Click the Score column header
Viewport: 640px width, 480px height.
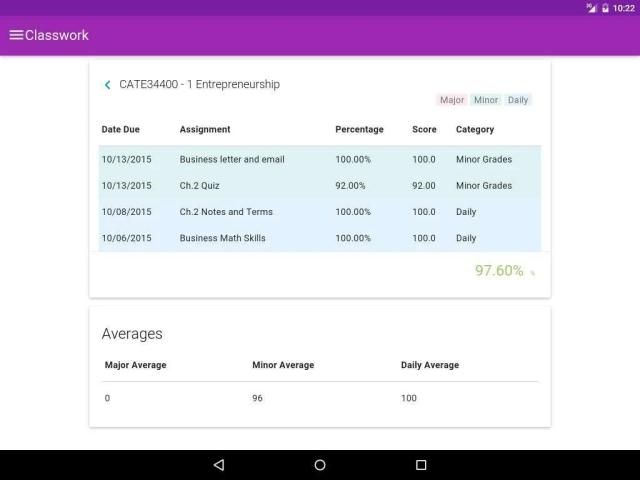click(x=424, y=129)
